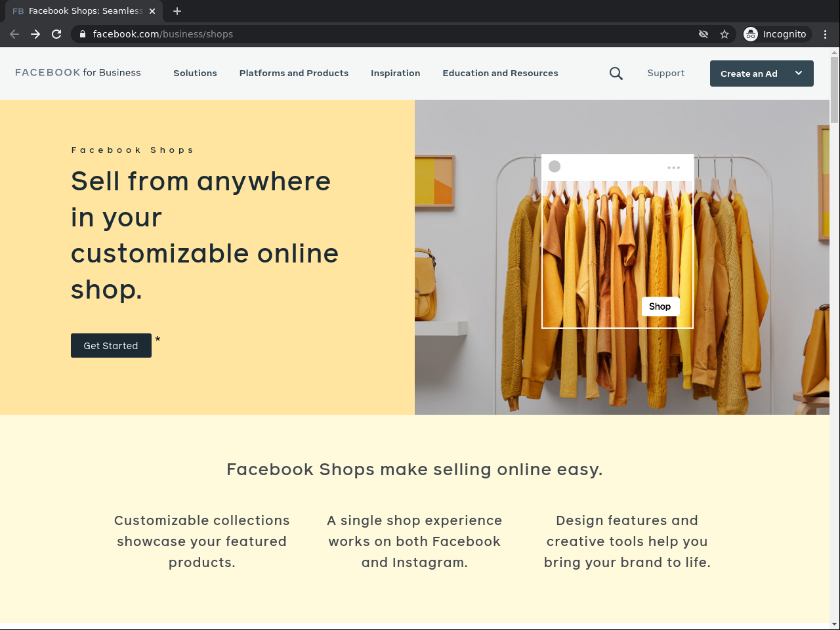Screen dimensions: 840x630
Task: Close the Facebook Shops tab
Action: (152, 11)
